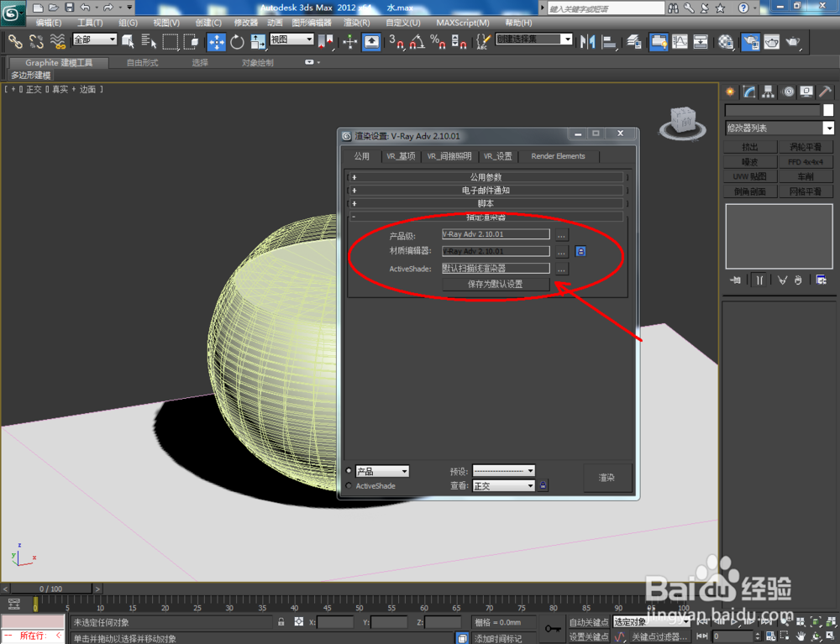This screenshot has height=644, width=840.
Task: Switch to Render Elements tab
Action: coord(558,156)
